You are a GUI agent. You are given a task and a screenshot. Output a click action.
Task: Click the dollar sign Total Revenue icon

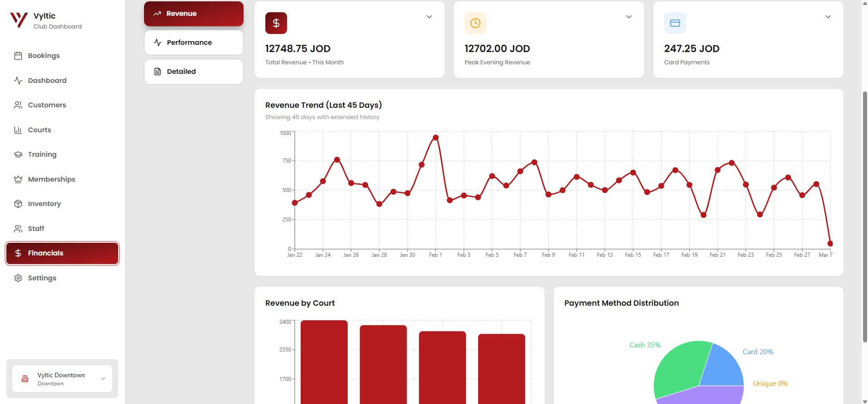[x=276, y=23]
